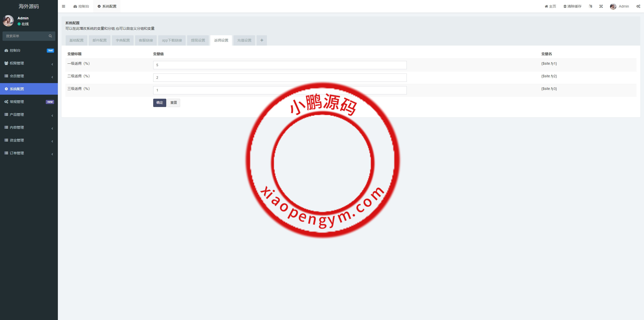Image resolution: width=644 pixels, height=320 pixels.
Task: Open 控制台 dashboard in sidebar
Action: pyautogui.click(x=15, y=50)
